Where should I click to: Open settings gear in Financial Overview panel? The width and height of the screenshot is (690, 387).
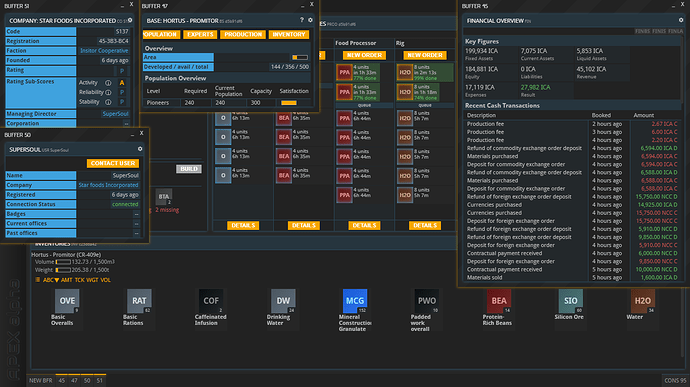[681, 20]
